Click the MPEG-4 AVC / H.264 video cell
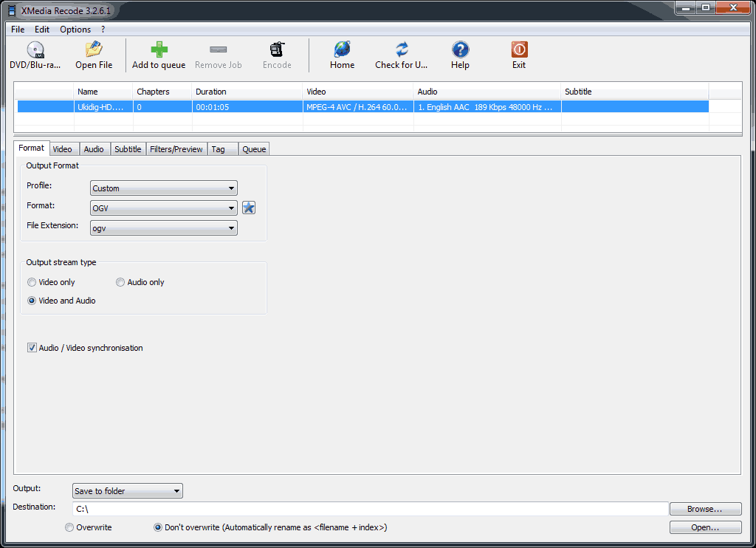This screenshot has width=756, height=548. [x=358, y=107]
